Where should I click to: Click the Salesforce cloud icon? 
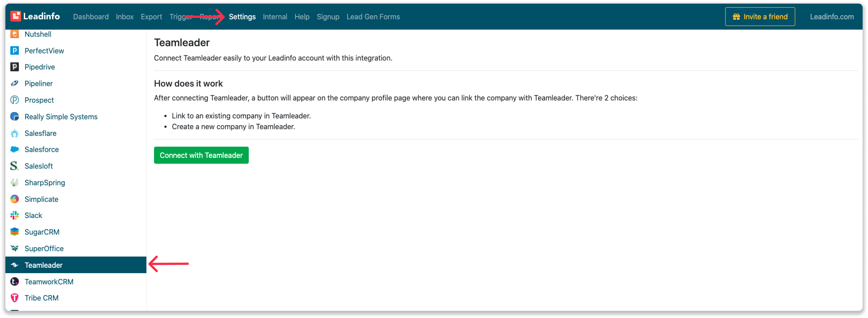pos(15,149)
